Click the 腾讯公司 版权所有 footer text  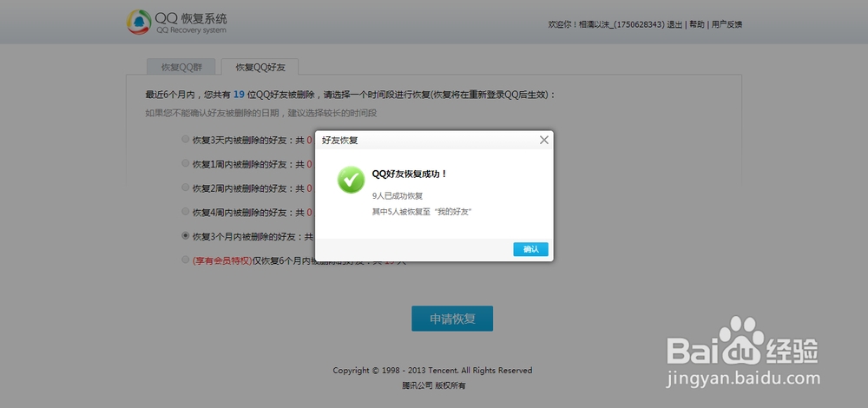tap(433, 385)
